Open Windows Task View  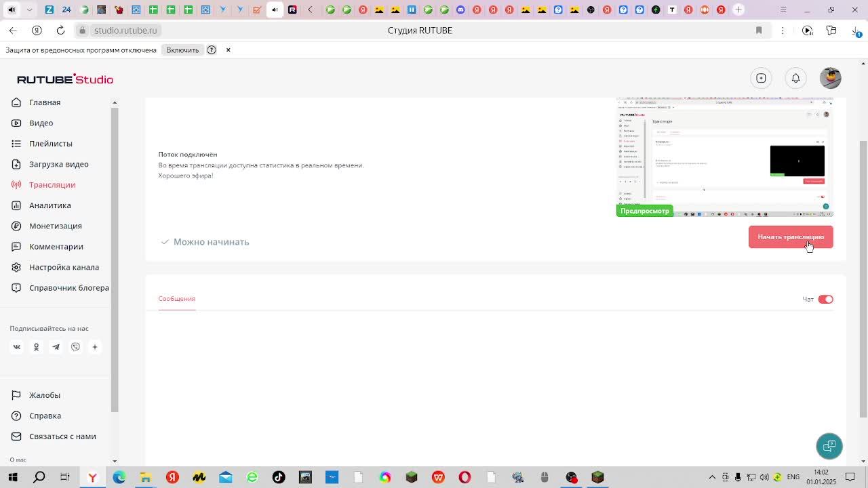(x=65, y=477)
